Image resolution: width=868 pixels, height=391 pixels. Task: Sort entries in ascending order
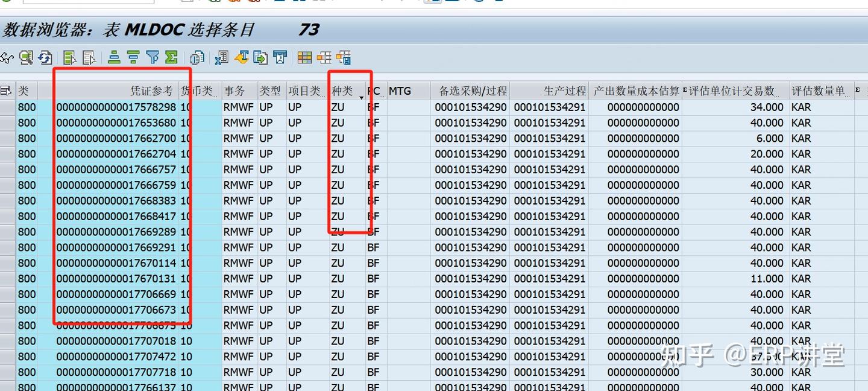pos(114,58)
